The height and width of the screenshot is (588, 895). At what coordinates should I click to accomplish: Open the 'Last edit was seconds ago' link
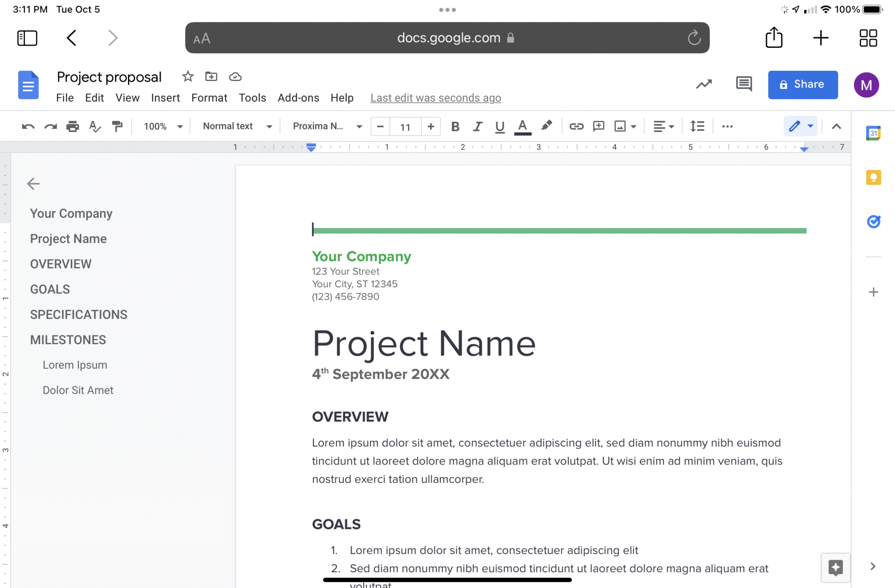pos(435,98)
